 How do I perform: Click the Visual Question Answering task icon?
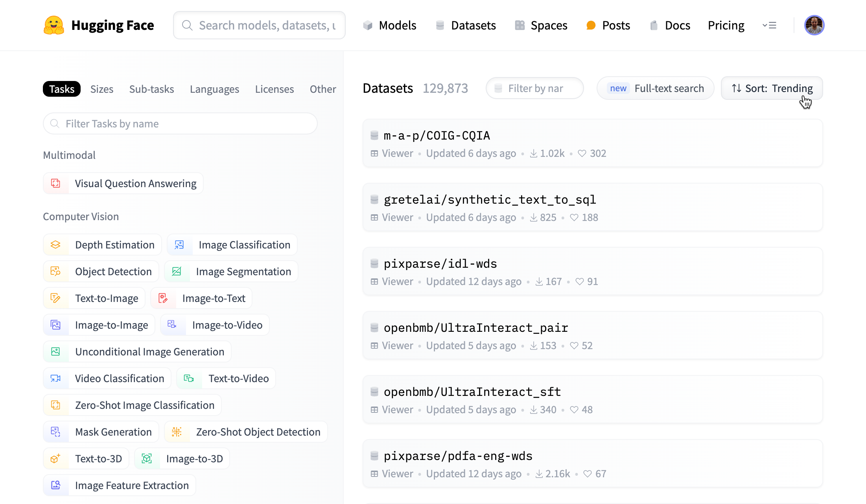56,183
